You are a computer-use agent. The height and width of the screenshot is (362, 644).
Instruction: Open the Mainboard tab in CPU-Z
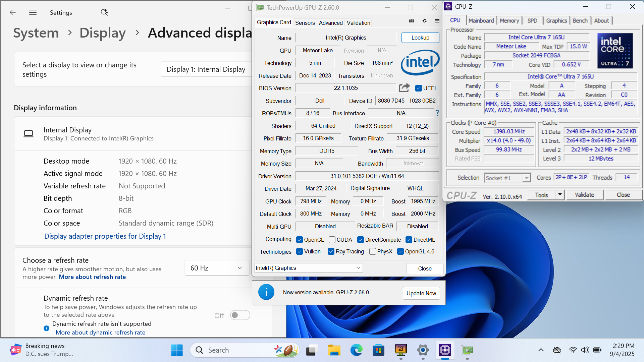pos(481,20)
